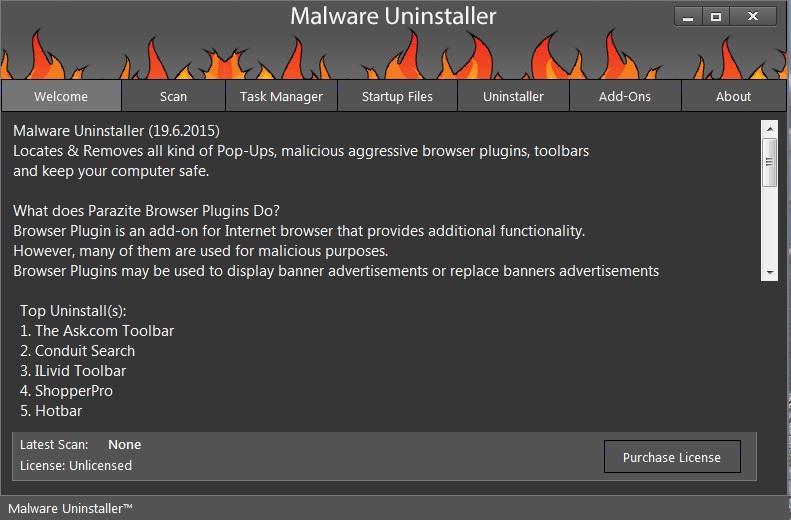Minimize the Malware Uninstaller window
Image resolution: width=791 pixels, height=520 pixels.
click(687, 16)
